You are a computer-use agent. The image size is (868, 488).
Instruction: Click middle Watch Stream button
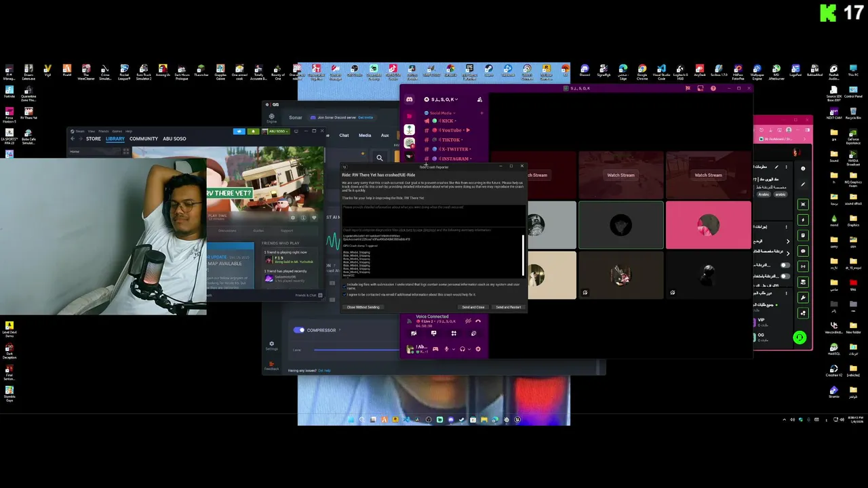pos(620,175)
